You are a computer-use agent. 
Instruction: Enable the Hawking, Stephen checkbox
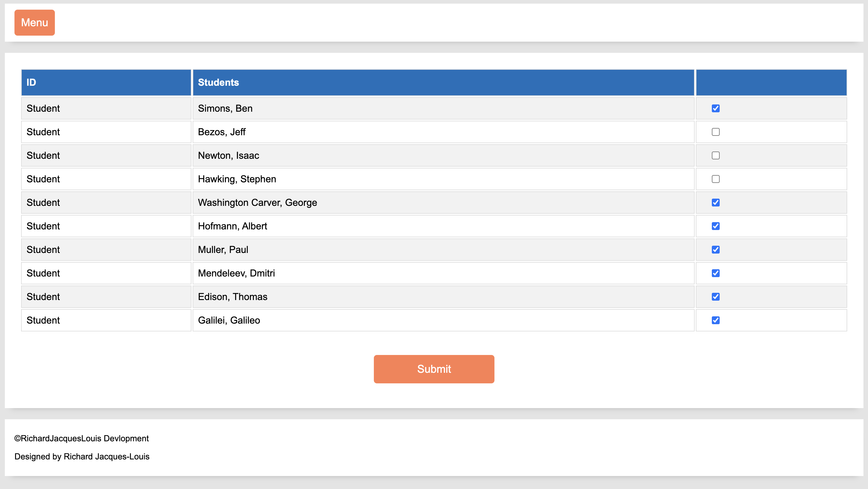(x=715, y=179)
